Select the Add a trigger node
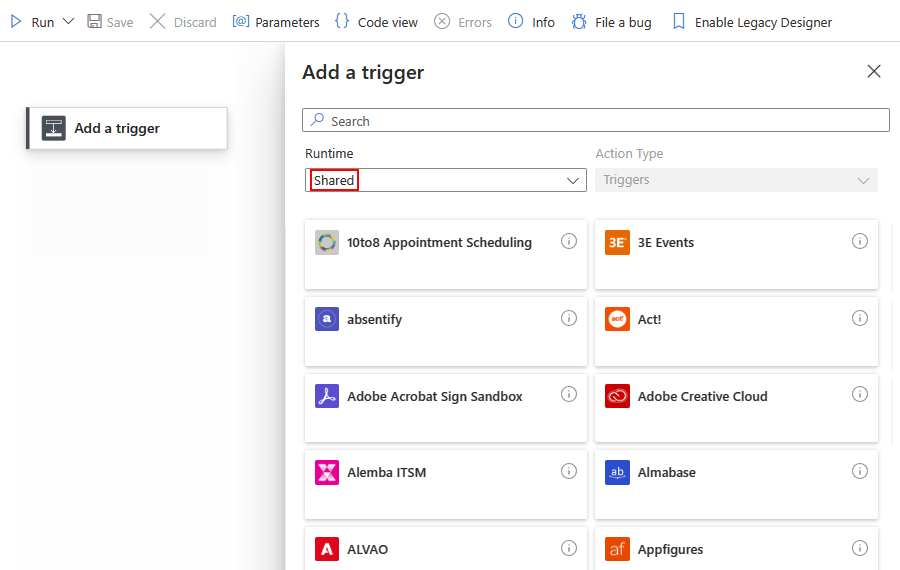900x570 pixels. pos(127,128)
